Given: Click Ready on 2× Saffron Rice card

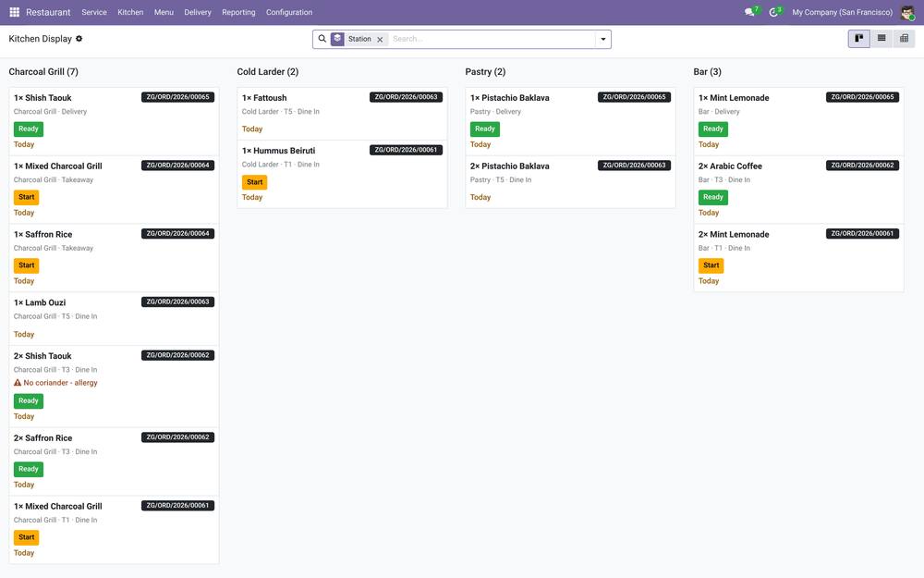Looking at the screenshot, I should tap(29, 470).
